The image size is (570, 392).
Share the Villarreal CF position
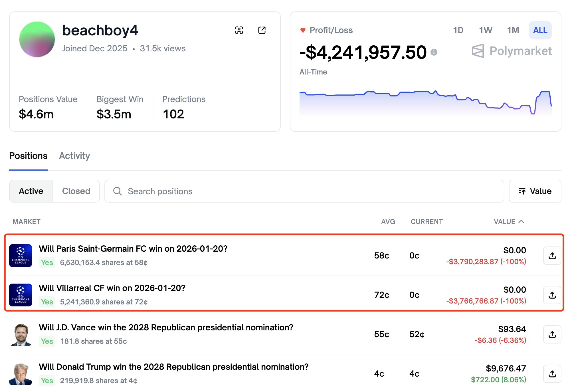point(552,295)
